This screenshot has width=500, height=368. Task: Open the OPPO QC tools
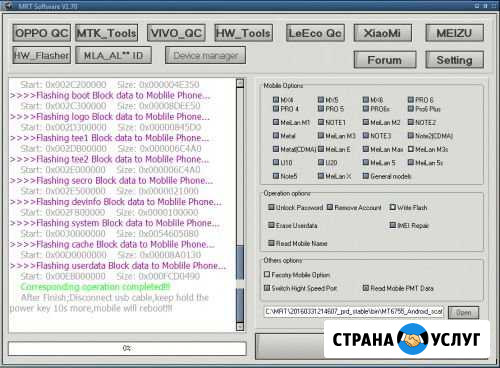click(x=42, y=33)
